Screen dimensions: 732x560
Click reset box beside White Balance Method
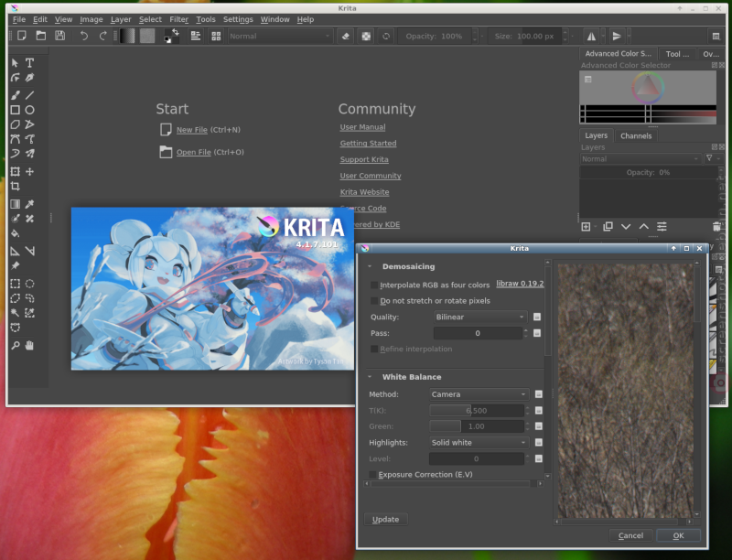coord(539,394)
